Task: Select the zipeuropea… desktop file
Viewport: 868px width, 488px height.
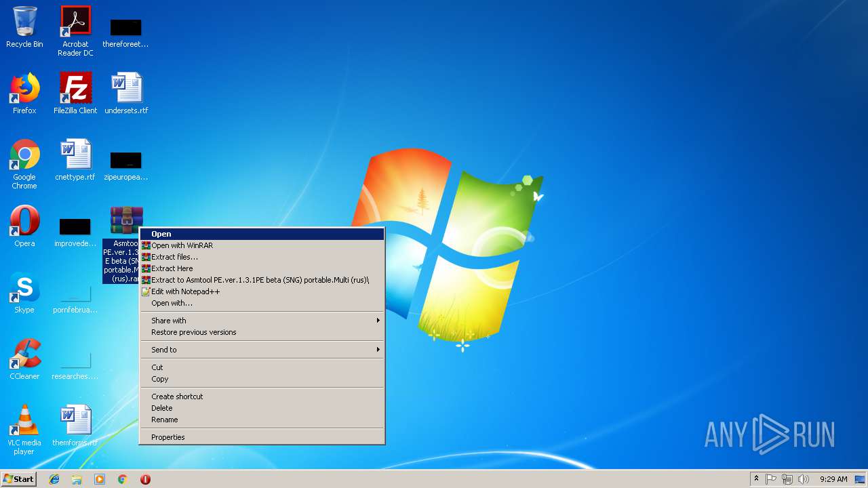Action: pos(125,164)
